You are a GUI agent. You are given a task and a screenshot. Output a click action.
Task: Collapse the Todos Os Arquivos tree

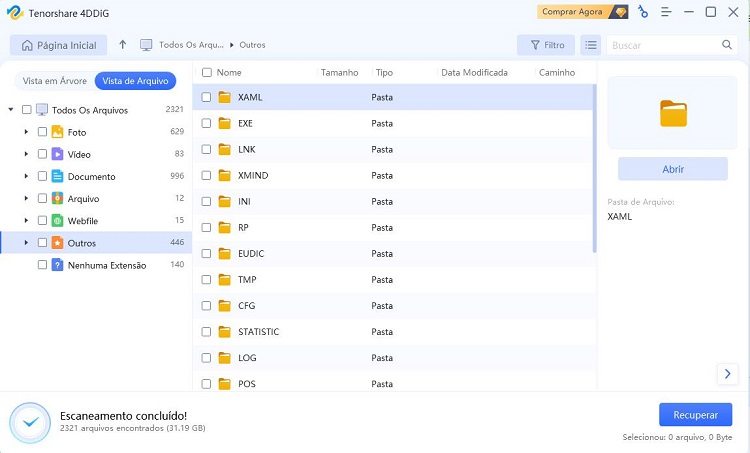(x=11, y=110)
